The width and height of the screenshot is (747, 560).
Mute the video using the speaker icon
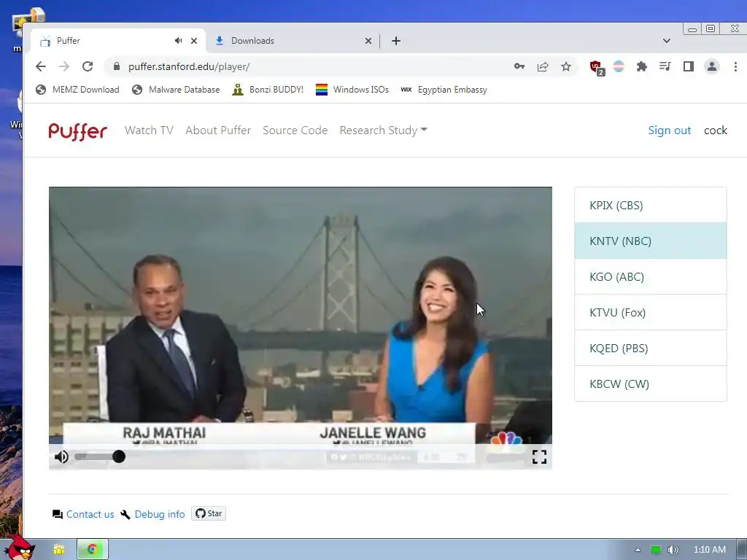click(x=61, y=456)
